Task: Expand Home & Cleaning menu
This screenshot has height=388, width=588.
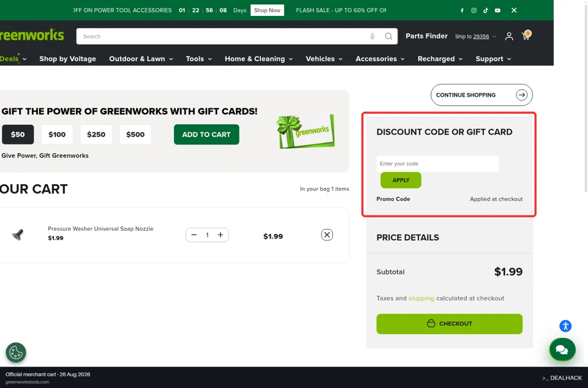Action: point(258,59)
